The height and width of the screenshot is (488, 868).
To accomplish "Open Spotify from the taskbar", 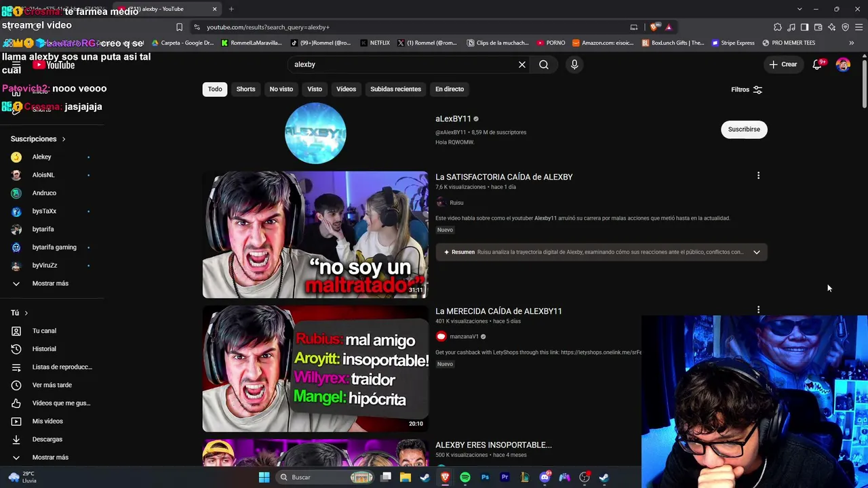I will tap(465, 477).
